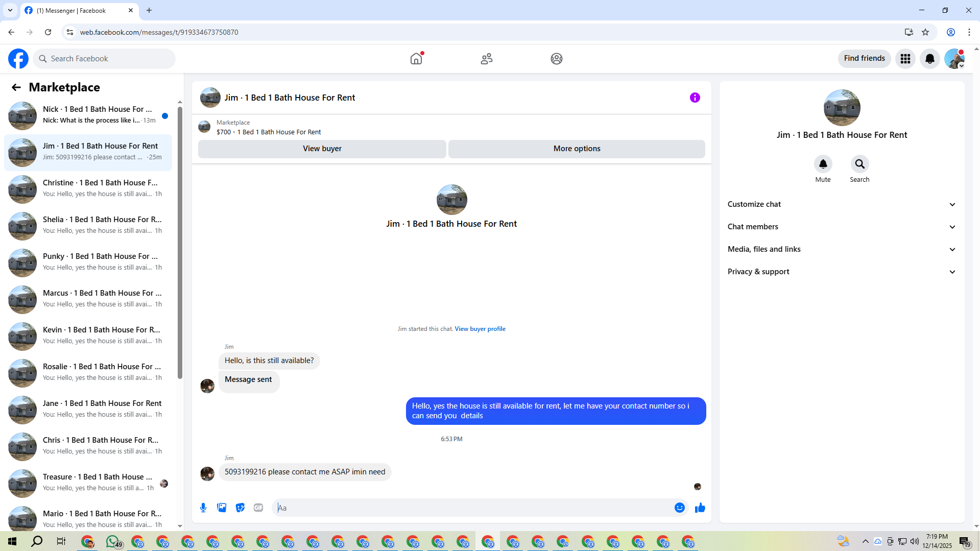
Task: Open Chris's conversation
Action: pos(88,446)
